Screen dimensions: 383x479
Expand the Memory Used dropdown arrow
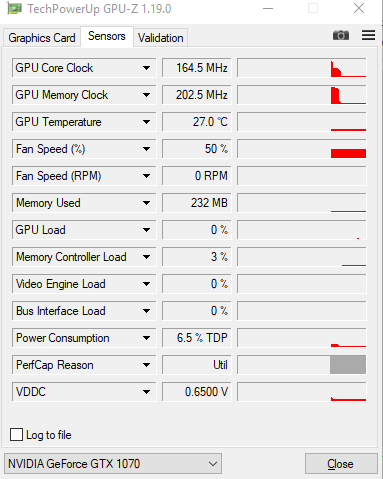[146, 203]
